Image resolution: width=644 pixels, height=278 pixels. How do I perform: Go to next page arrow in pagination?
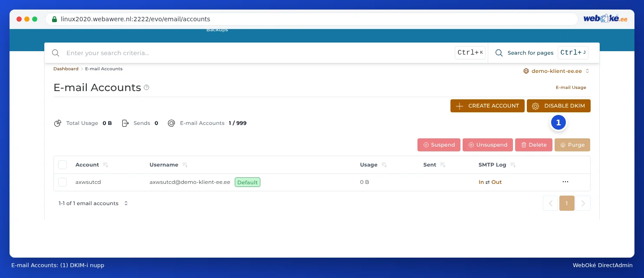(x=583, y=203)
